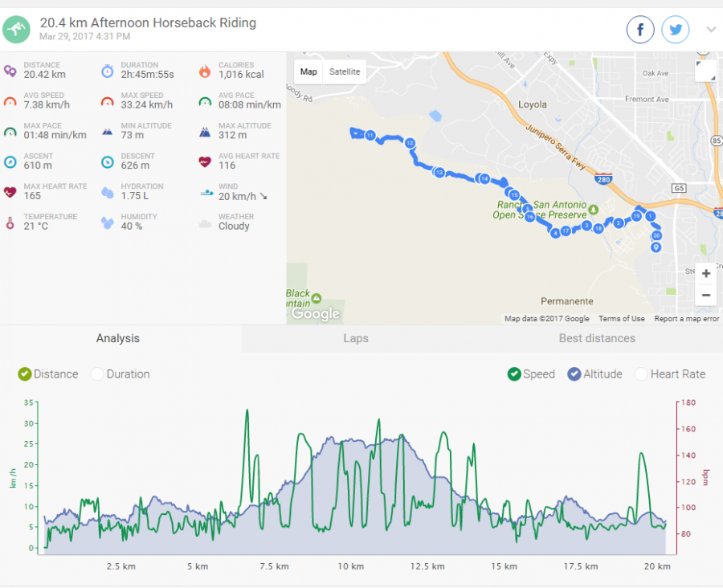The height and width of the screenshot is (588, 723).
Task: Click the temperature thermometer icon
Action: [10, 223]
